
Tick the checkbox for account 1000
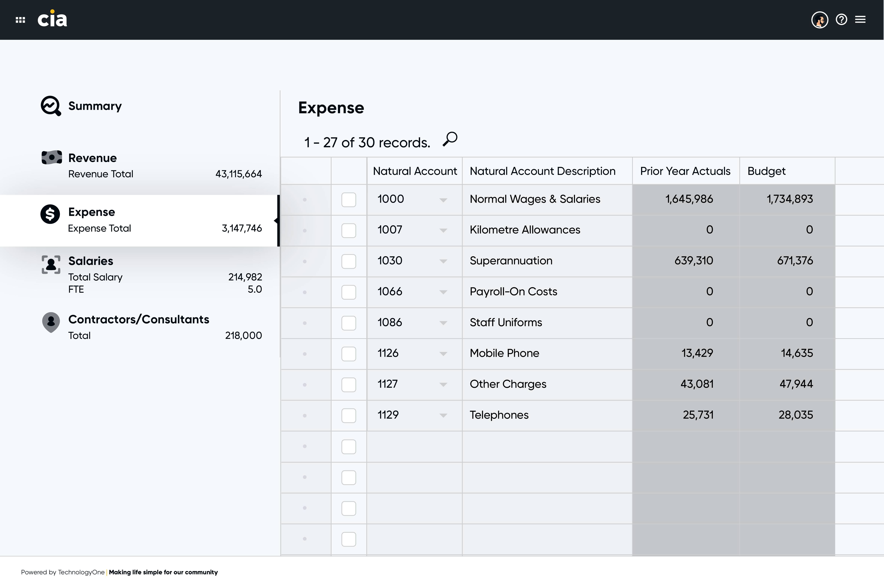tap(349, 199)
